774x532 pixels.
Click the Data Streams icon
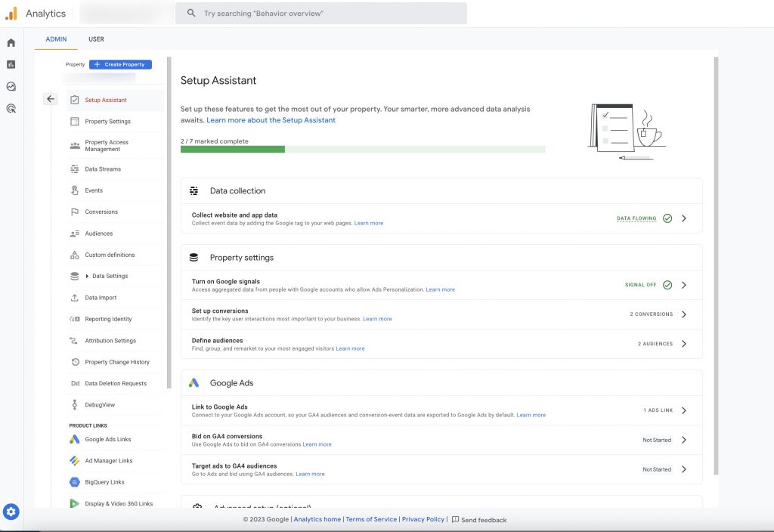point(75,169)
